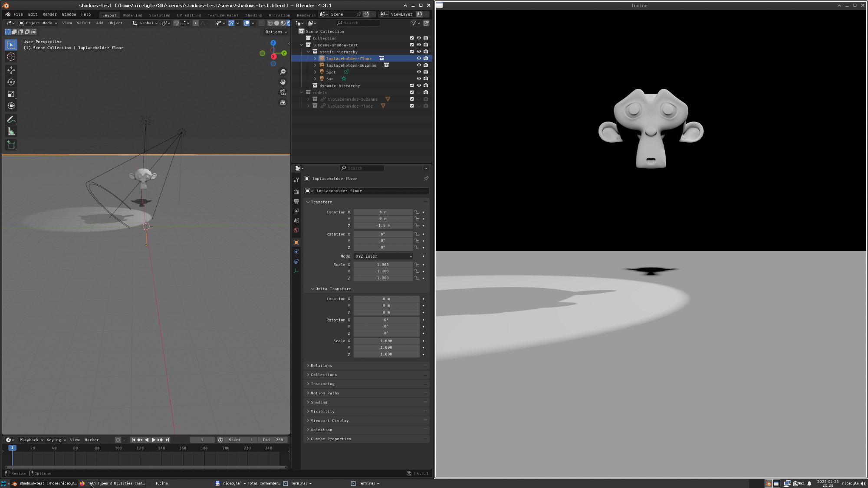Switch to the Sculpting workspace tab

[160, 15]
